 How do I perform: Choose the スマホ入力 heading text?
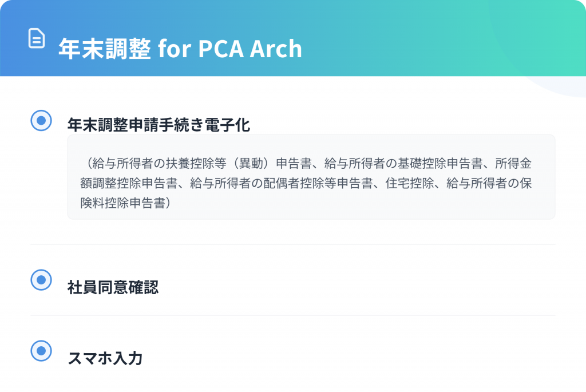coord(105,358)
